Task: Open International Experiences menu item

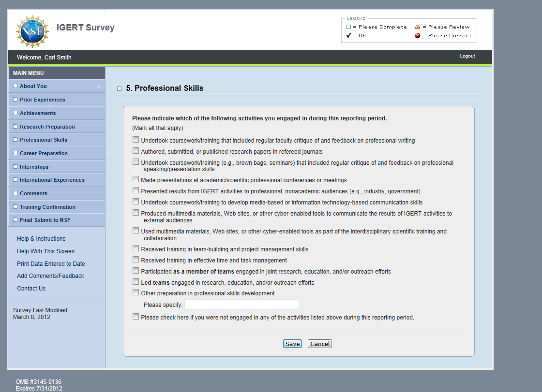Action: pyautogui.click(x=52, y=180)
